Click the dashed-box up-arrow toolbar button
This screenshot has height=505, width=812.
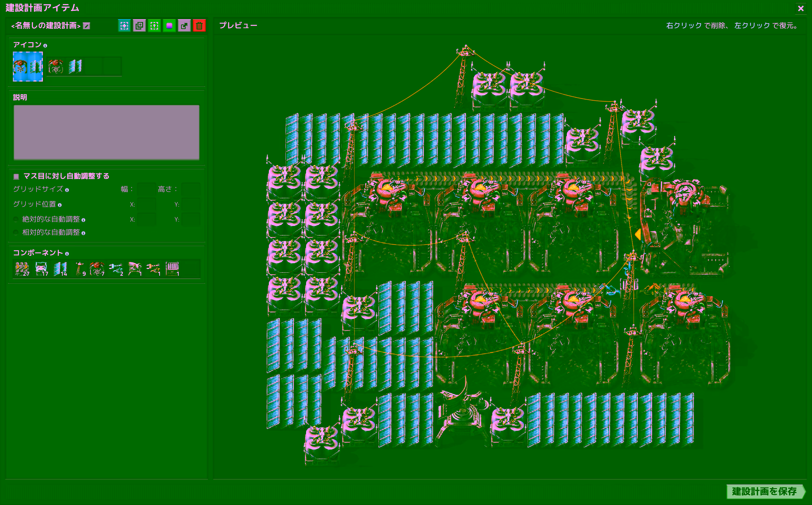(154, 26)
